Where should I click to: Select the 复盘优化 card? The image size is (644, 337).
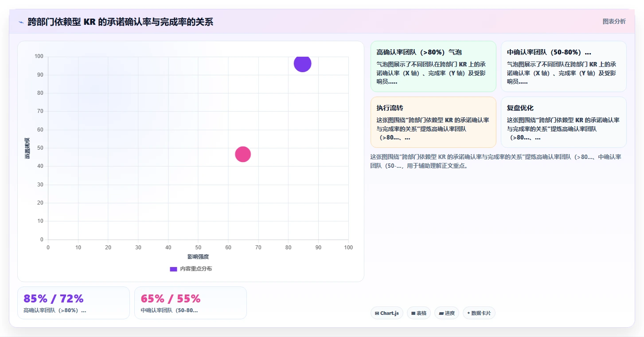[x=563, y=122]
